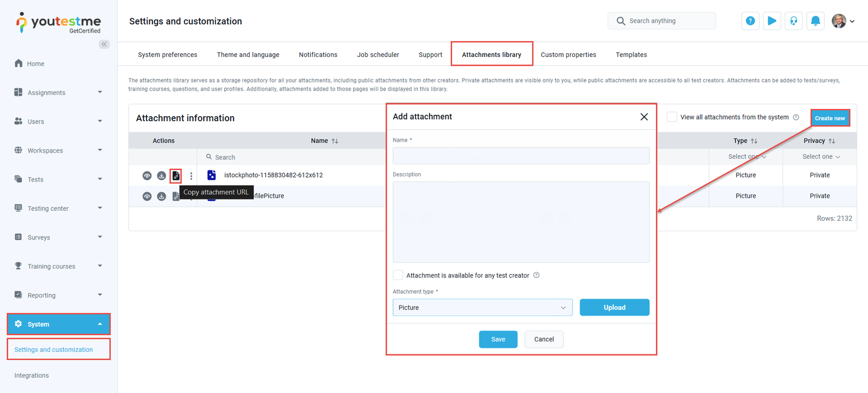Image resolution: width=868 pixels, height=393 pixels.
Task: Preview the istockphoto attachment with eye icon
Action: (147, 176)
